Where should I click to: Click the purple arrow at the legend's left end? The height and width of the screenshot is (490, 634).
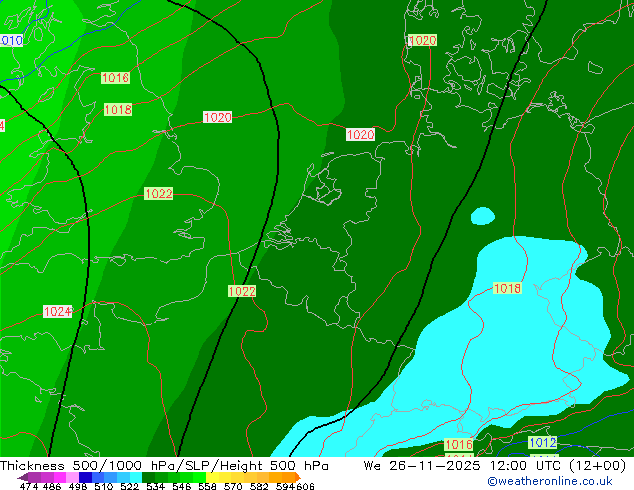(22, 477)
